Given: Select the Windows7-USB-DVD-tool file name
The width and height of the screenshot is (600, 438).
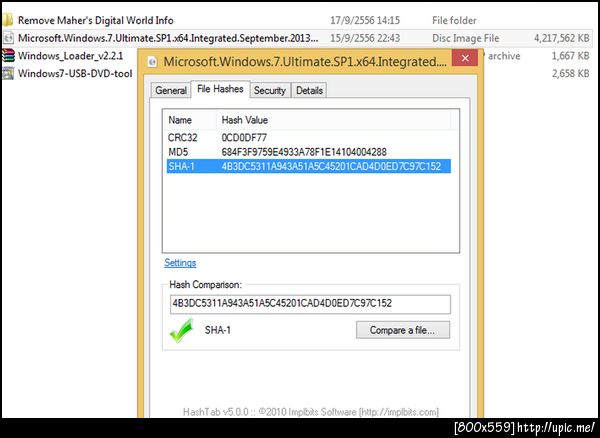Looking at the screenshot, I should coord(75,73).
